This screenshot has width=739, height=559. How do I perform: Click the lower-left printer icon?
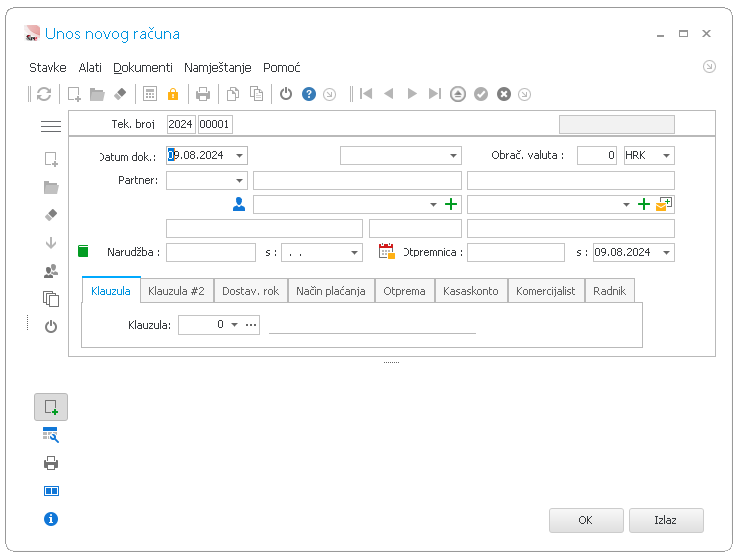[x=51, y=463]
